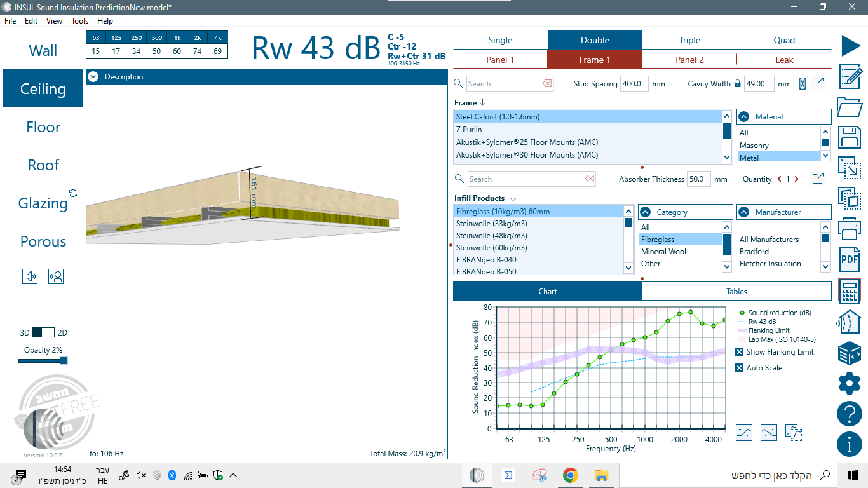The height and width of the screenshot is (488, 868).
Task: Click the Stud Spacing input field
Action: [x=634, y=84]
